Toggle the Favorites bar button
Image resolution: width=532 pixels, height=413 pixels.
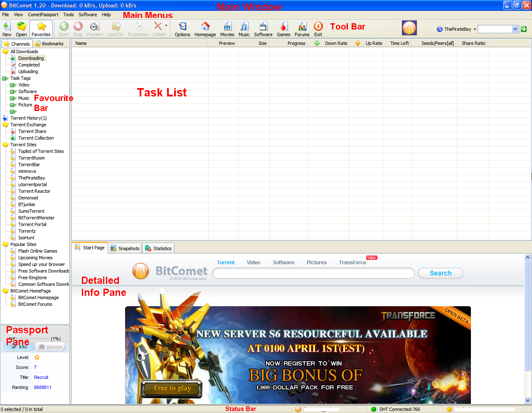pos(41,29)
